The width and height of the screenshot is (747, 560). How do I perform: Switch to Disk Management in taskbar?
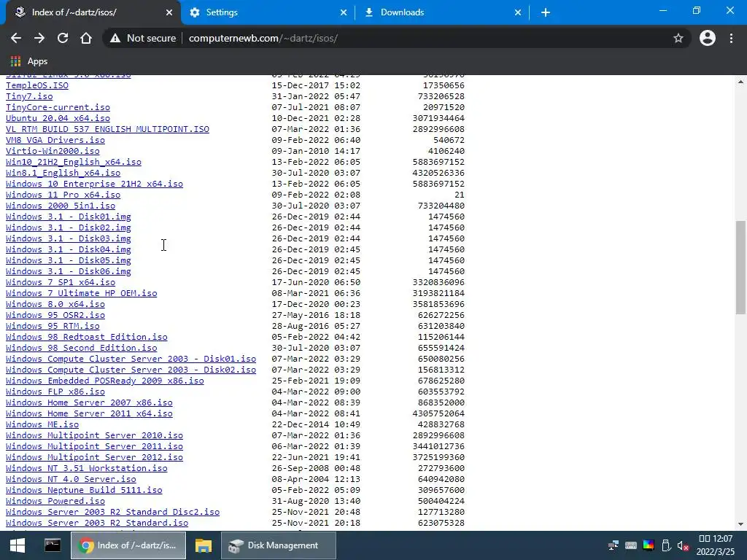(279, 545)
